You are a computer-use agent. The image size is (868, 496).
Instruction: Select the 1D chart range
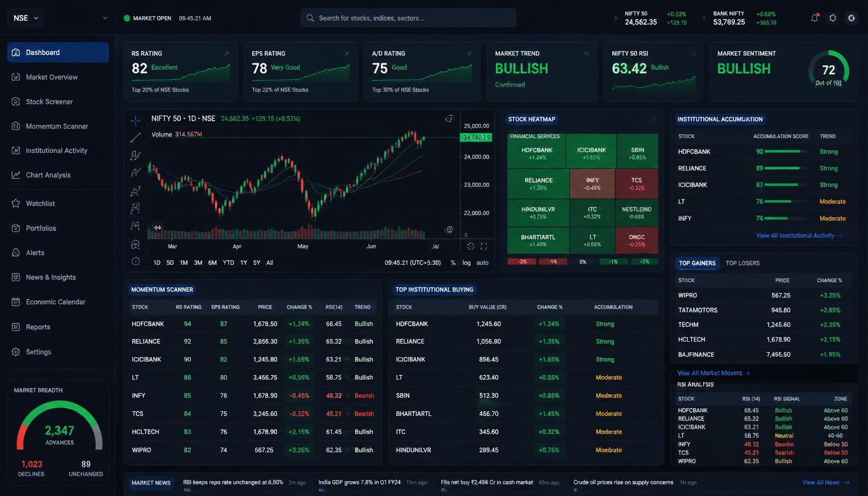(157, 263)
